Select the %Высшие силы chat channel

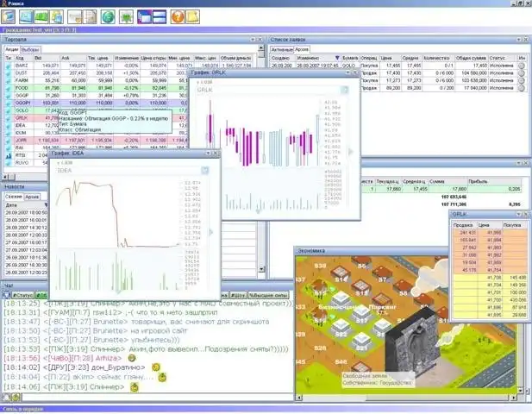(x=268, y=295)
